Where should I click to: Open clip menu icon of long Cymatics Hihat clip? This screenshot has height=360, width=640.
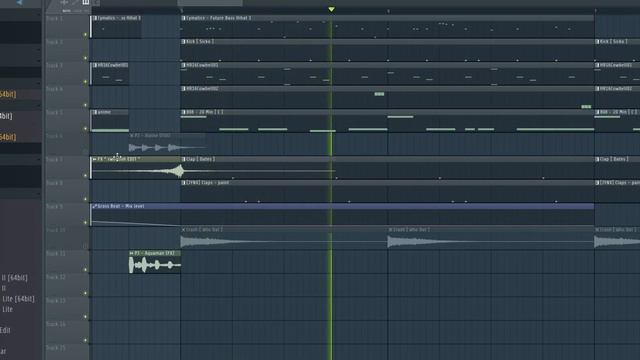(183, 18)
